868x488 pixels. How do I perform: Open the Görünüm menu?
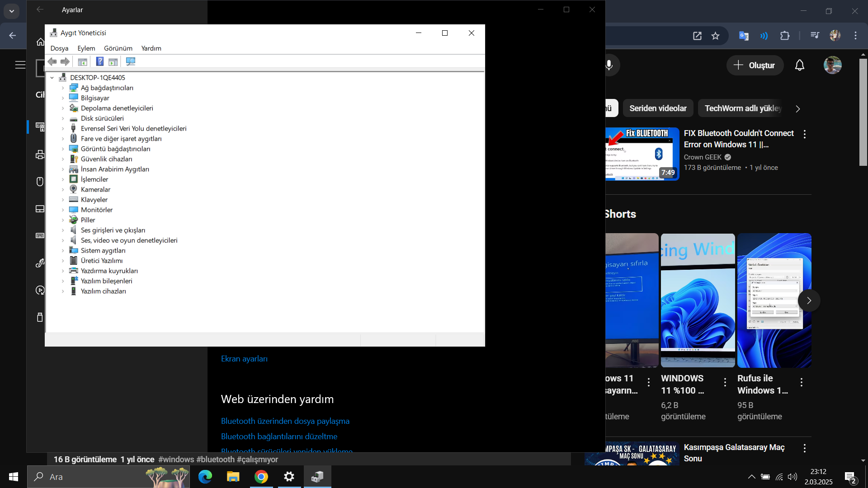coord(118,48)
